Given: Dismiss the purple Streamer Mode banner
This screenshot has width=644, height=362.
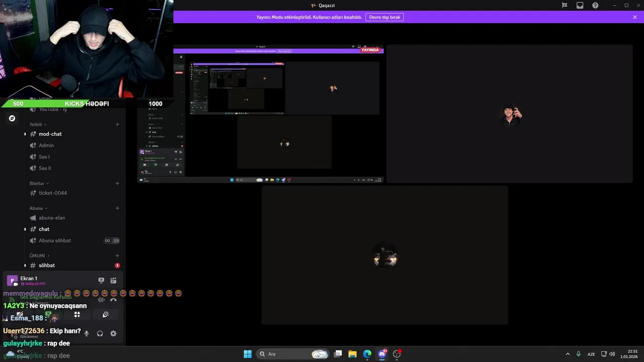Looking at the screenshot, I should [x=635, y=17].
